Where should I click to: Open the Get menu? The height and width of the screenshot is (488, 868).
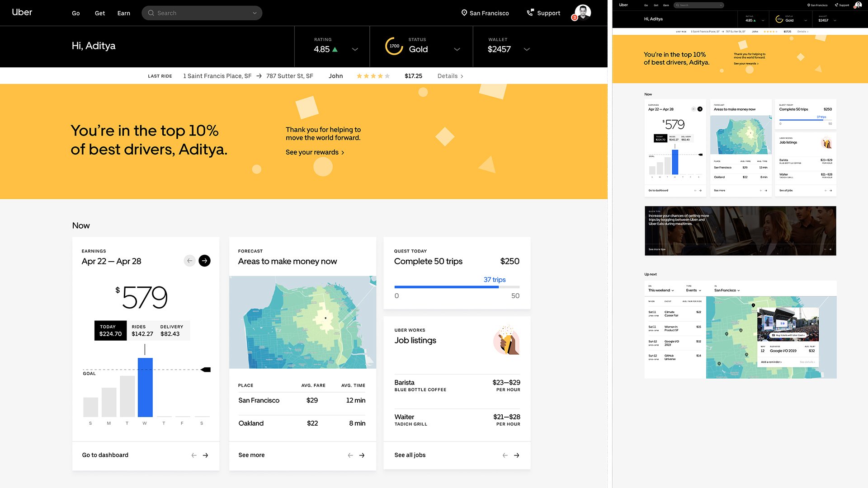click(x=100, y=13)
